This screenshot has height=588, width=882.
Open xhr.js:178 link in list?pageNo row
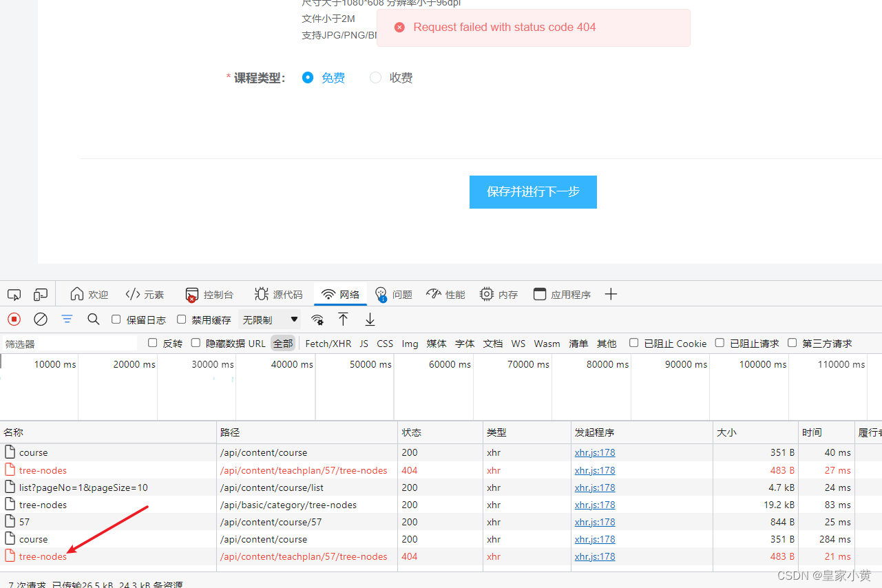[595, 487]
